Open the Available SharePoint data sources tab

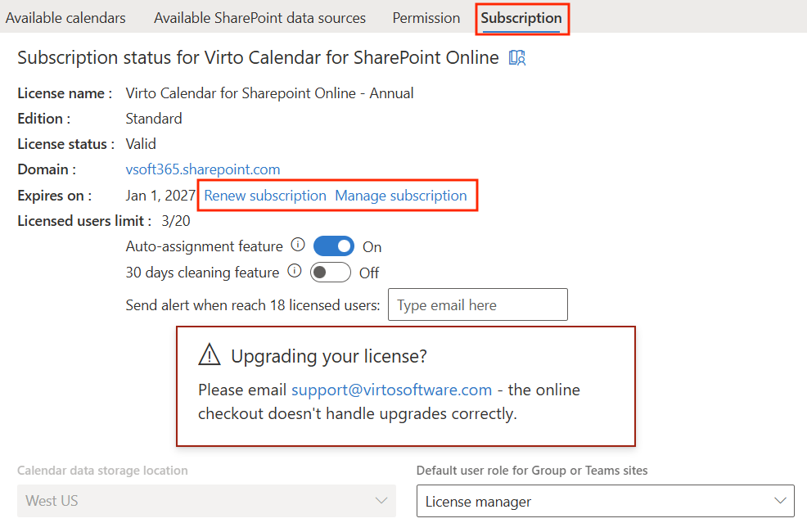[x=259, y=18]
